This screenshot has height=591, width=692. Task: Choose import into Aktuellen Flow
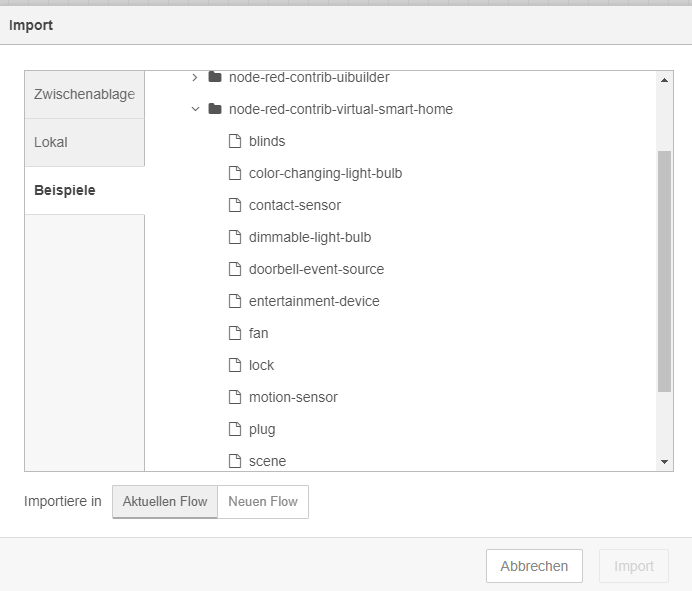tap(165, 502)
